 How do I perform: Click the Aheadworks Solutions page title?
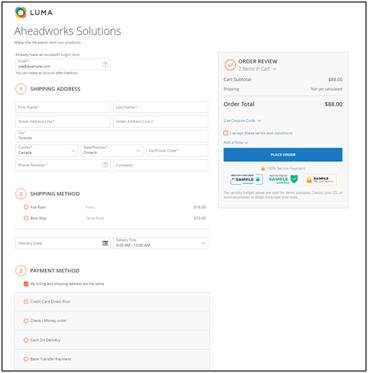[x=68, y=31]
